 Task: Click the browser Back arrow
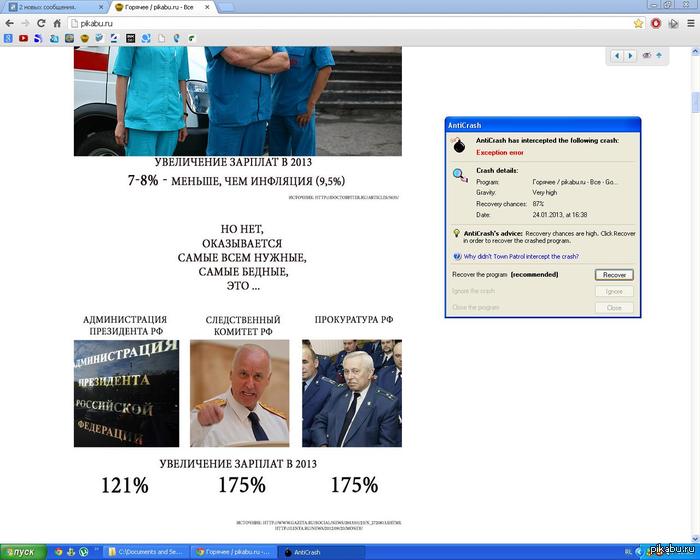(8, 22)
